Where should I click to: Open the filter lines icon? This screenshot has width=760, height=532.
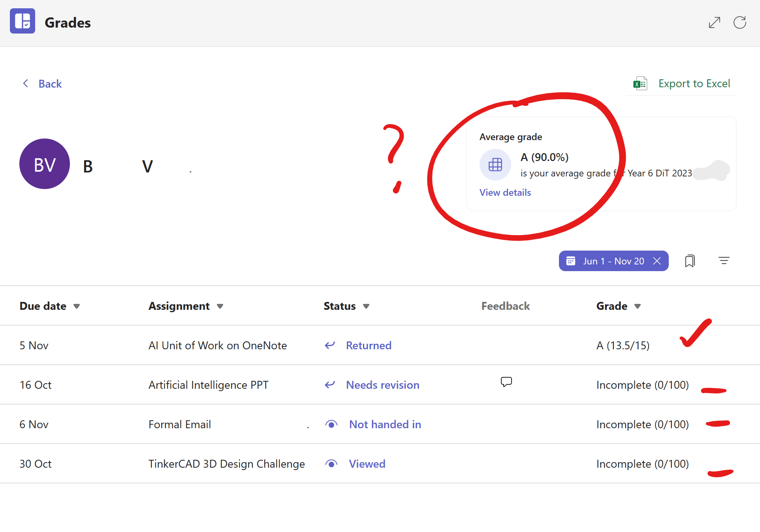pyautogui.click(x=724, y=261)
